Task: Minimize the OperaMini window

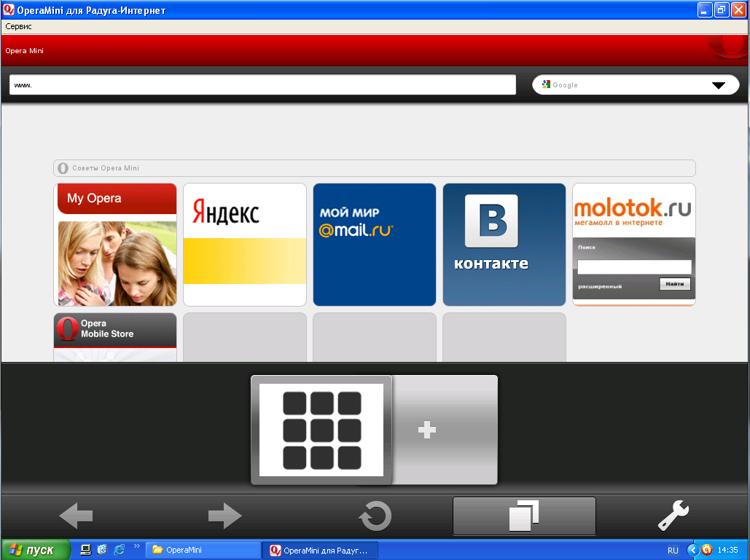Action: (x=705, y=9)
